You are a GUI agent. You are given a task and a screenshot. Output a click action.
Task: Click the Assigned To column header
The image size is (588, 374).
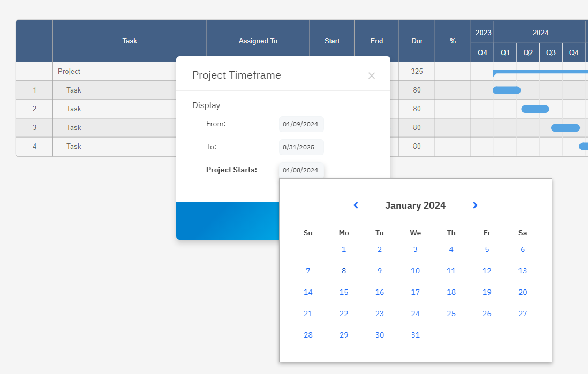(x=258, y=41)
